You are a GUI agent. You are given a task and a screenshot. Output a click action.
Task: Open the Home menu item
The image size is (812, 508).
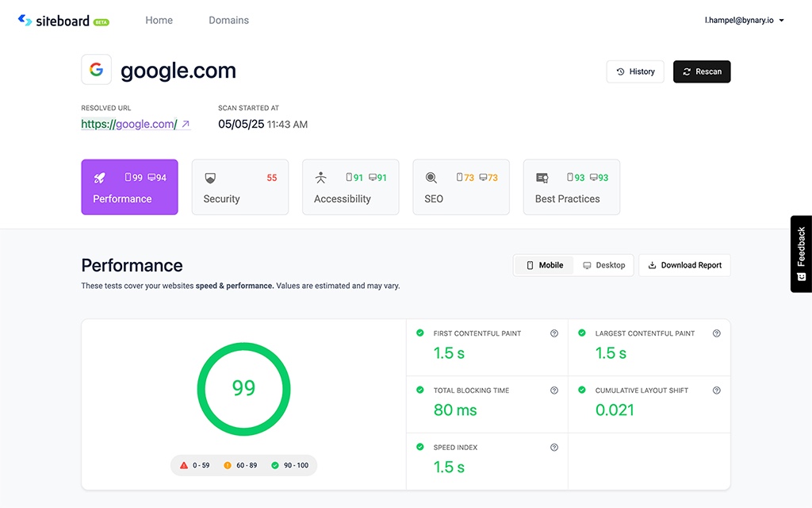tap(159, 20)
